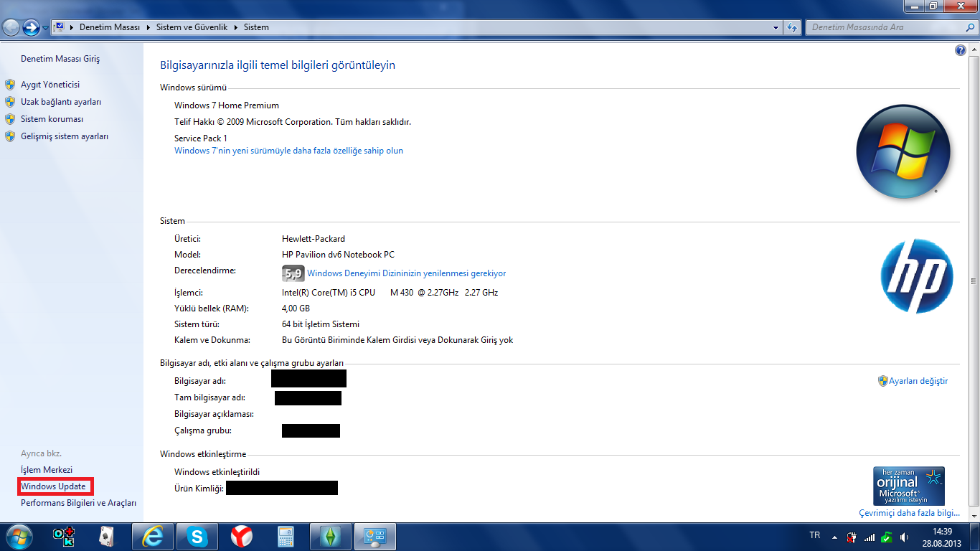Screen dimensions: 980x551
Task: Open The Sims game taskbar icon
Action: [331, 537]
